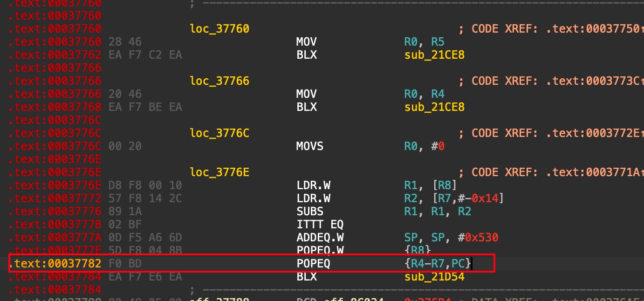
Task: Select the address .text:00037772
Action: (x=55, y=198)
